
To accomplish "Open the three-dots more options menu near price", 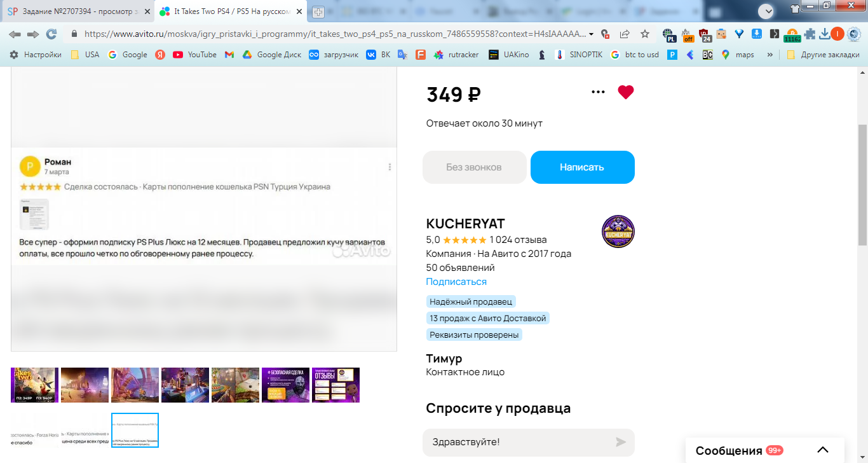I will pyautogui.click(x=598, y=92).
